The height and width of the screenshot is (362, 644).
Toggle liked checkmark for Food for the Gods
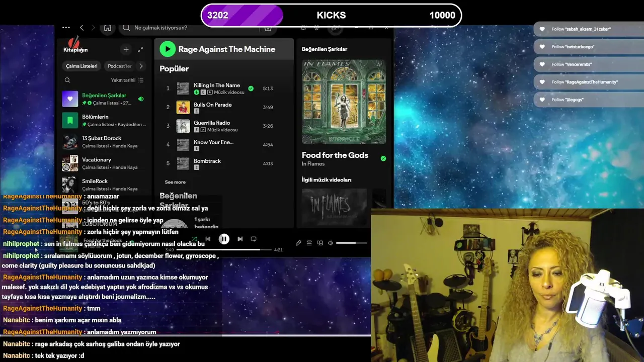coord(383,158)
